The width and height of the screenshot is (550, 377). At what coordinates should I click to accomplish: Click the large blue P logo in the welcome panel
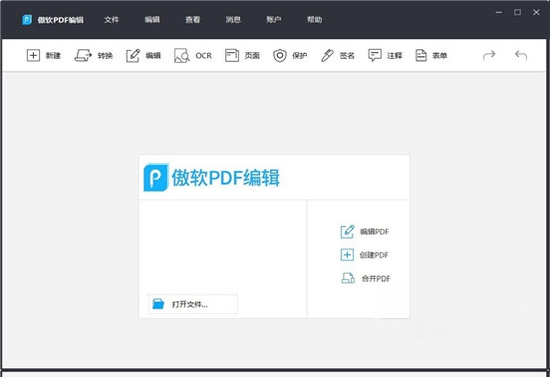[x=156, y=177]
